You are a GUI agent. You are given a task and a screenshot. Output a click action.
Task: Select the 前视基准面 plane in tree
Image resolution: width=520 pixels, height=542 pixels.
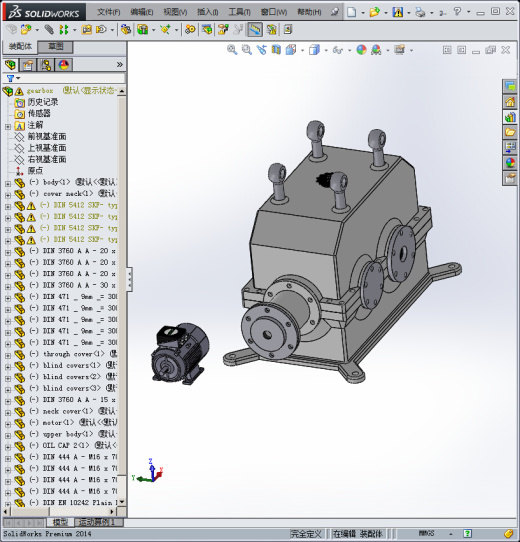click(47, 137)
